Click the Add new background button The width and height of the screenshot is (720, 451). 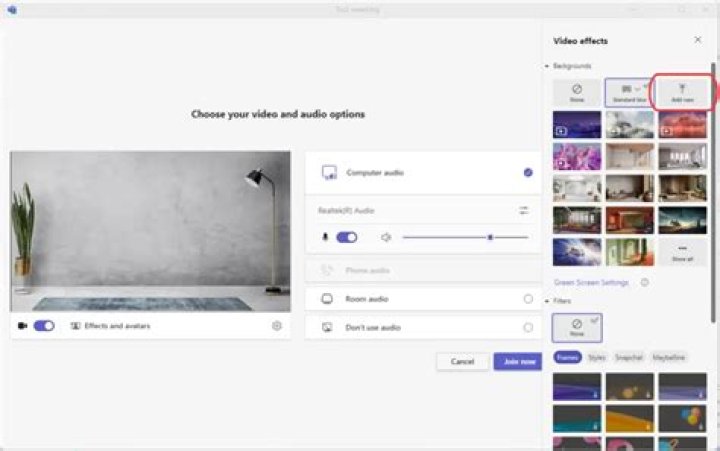click(682, 93)
